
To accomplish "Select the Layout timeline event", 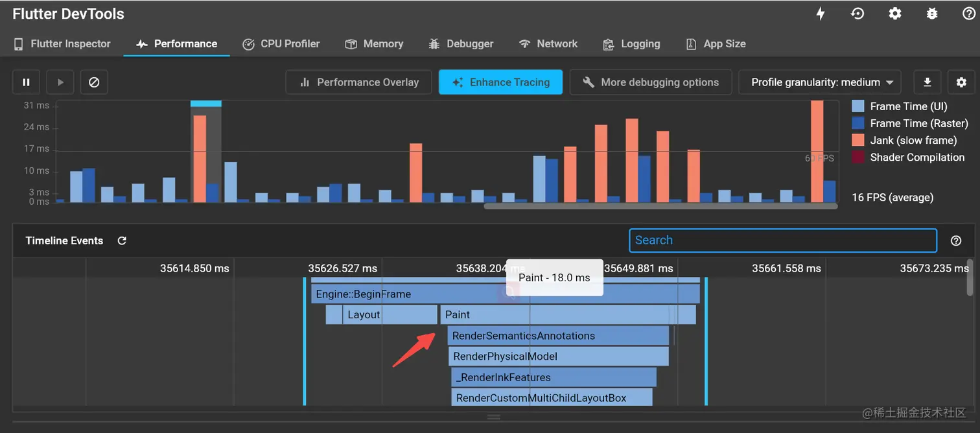I will [390, 314].
